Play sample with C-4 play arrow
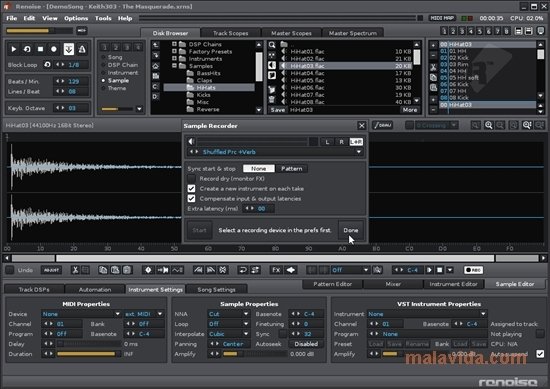 (429, 270)
